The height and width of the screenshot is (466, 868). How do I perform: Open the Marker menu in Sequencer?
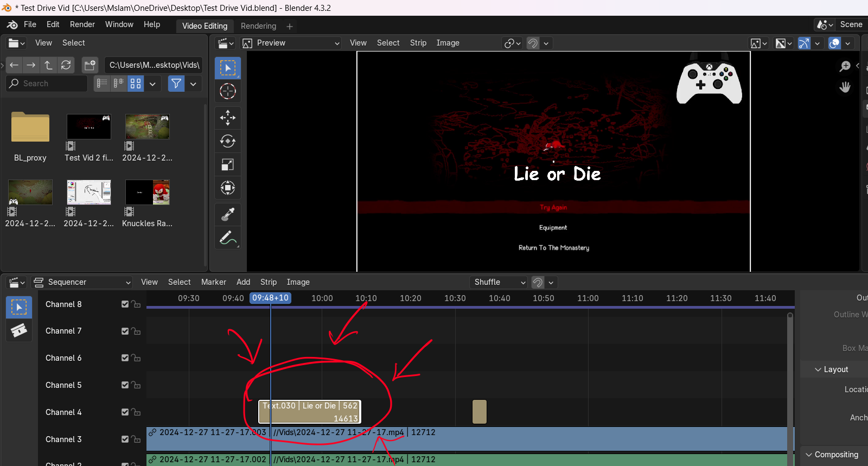pyautogui.click(x=214, y=282)
